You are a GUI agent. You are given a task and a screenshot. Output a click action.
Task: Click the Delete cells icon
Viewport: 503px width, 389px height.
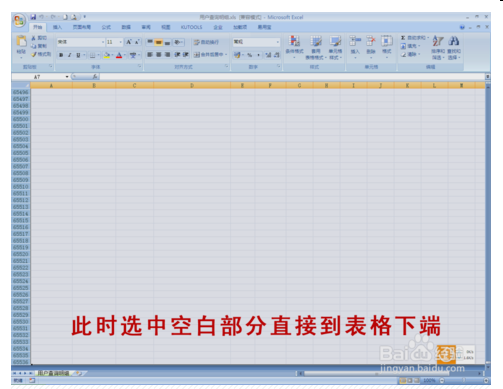coord(371,46)
